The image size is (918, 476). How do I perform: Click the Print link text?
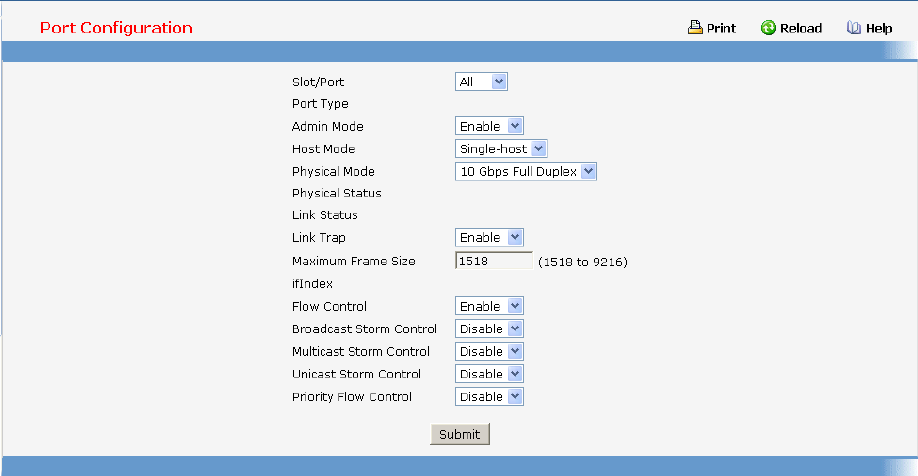click(721, 29)
